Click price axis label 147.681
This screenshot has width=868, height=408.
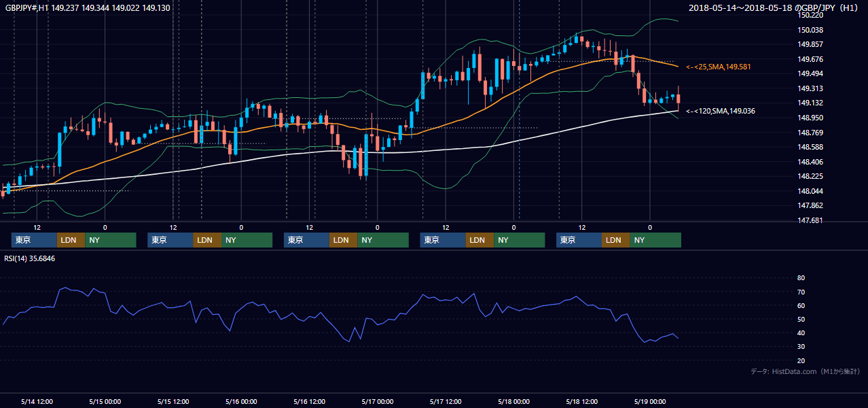point(812,220)
